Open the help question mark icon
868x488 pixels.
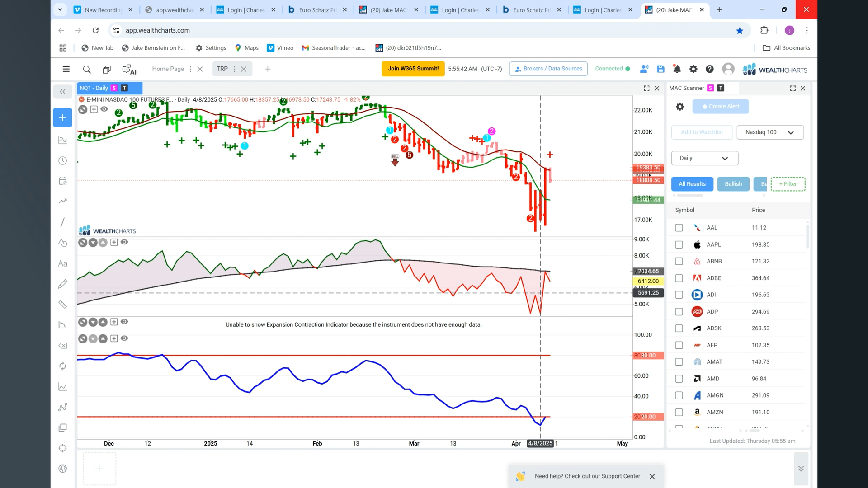[710, 69]
